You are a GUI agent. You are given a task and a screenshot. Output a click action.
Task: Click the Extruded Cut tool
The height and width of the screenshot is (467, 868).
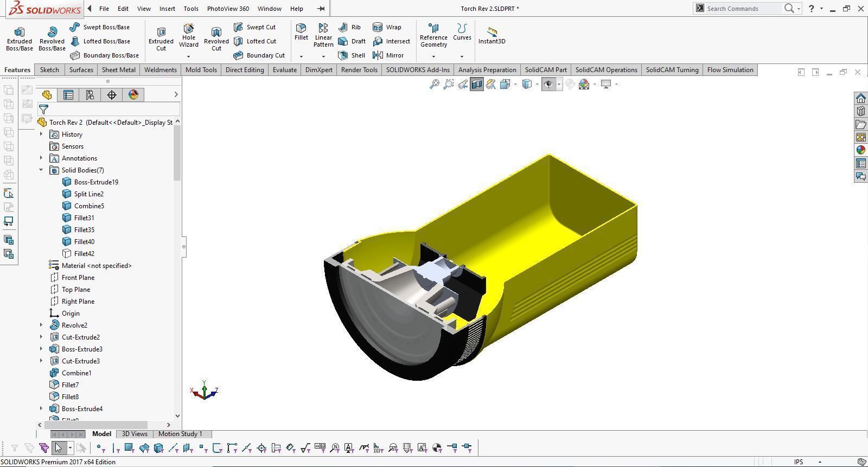(x=161, y=39)
